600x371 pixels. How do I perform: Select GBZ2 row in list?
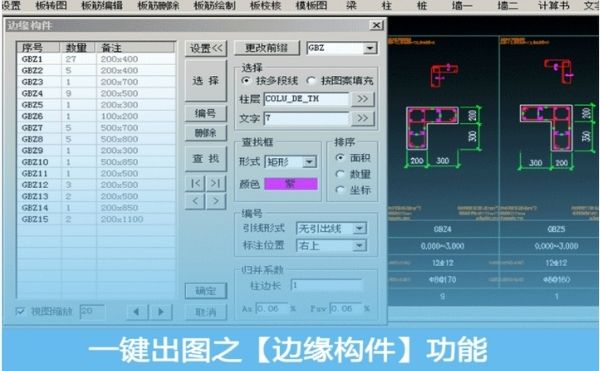[96, 70]
